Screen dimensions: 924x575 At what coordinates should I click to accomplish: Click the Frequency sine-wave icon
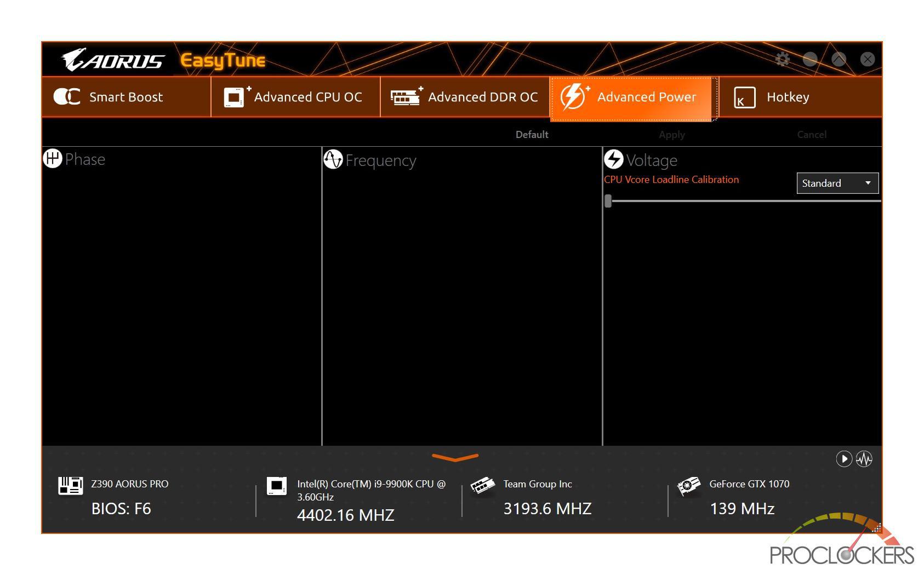point(333,159)
